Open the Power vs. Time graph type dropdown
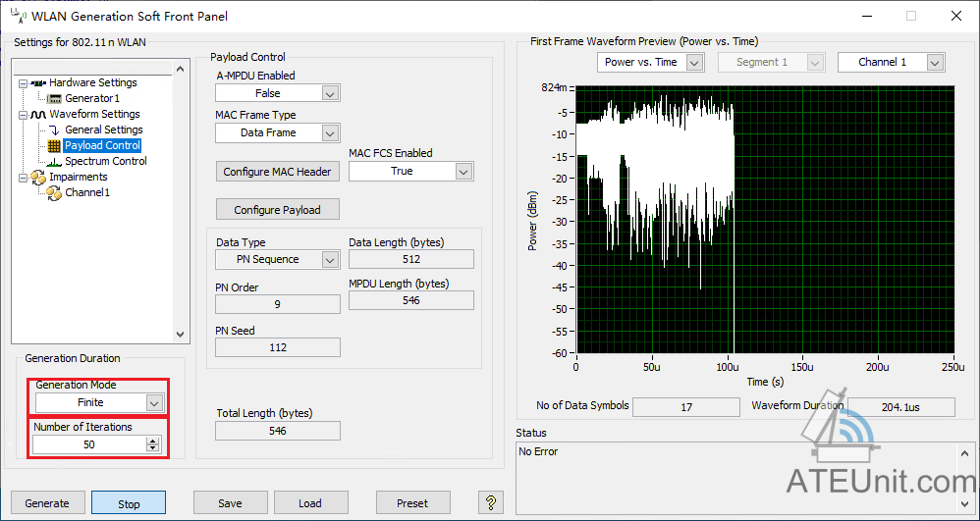The width and height of the screenshot is (980, 521). (x=695, y=63)
